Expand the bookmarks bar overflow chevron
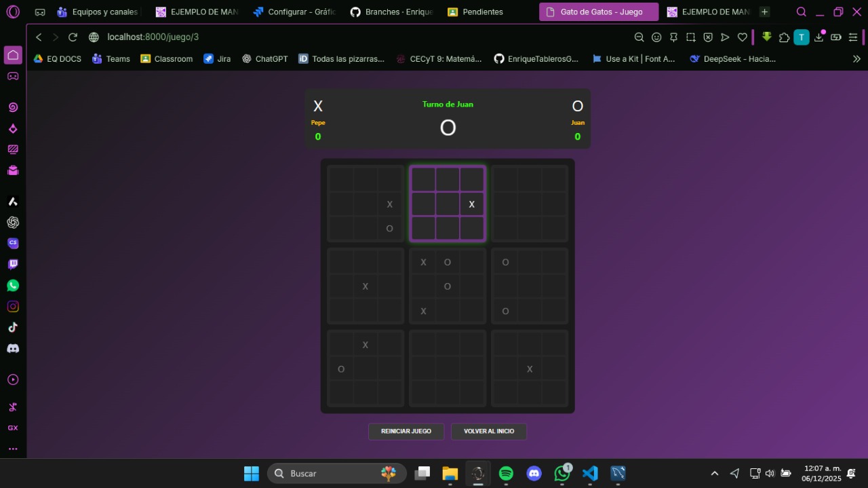The height and width of the screenshot is (488, 868). pos(856,59)
